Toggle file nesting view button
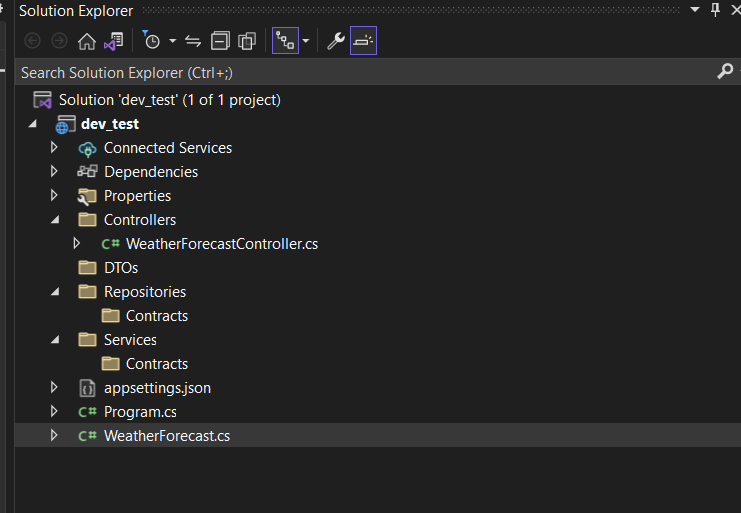 (x=285, y=41)
